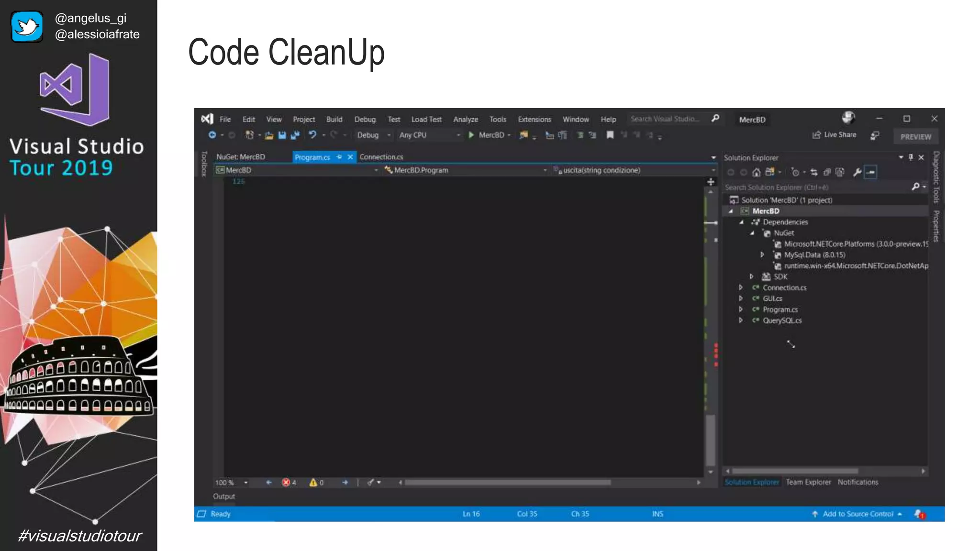Click the Code Cleanup broom icon
The height and width of the screenshot is (551, 980).
(370, 483)
